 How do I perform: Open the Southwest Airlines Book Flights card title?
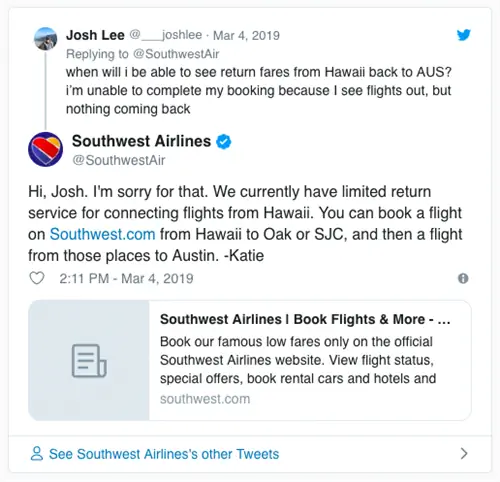pyautogui.click(x=305, y=319)
